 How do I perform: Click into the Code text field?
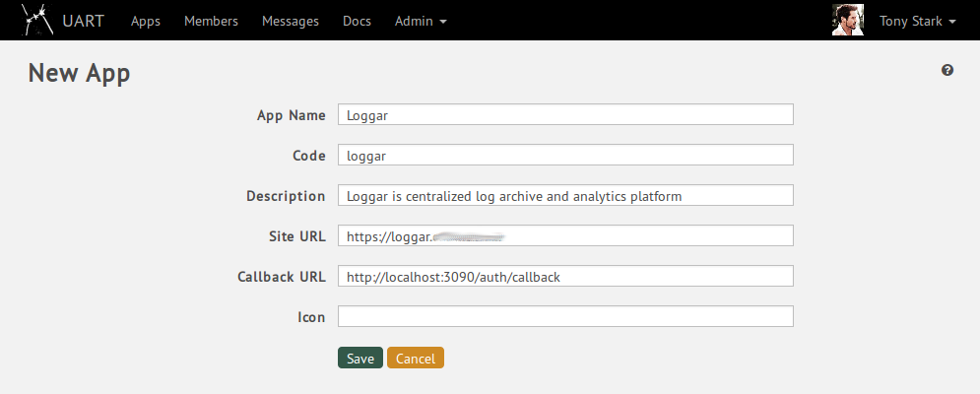pyautogui.click(x=565, y=156)
